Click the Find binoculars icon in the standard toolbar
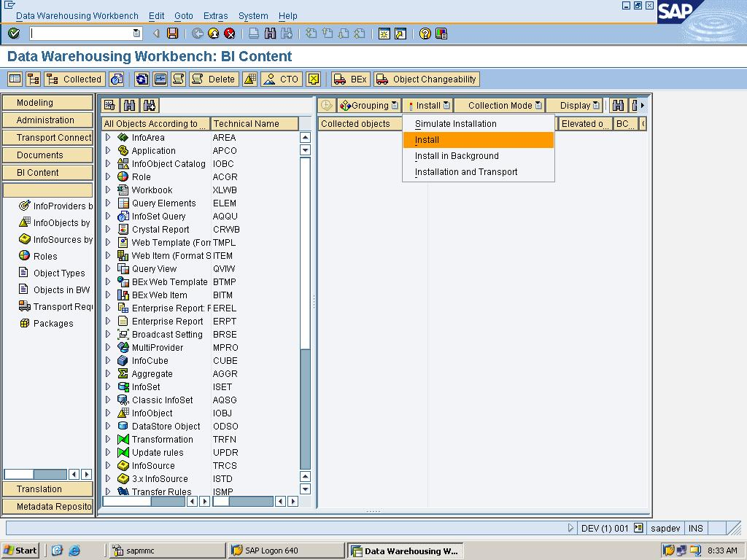Screen dimensions: 747x560 [270, 34]
